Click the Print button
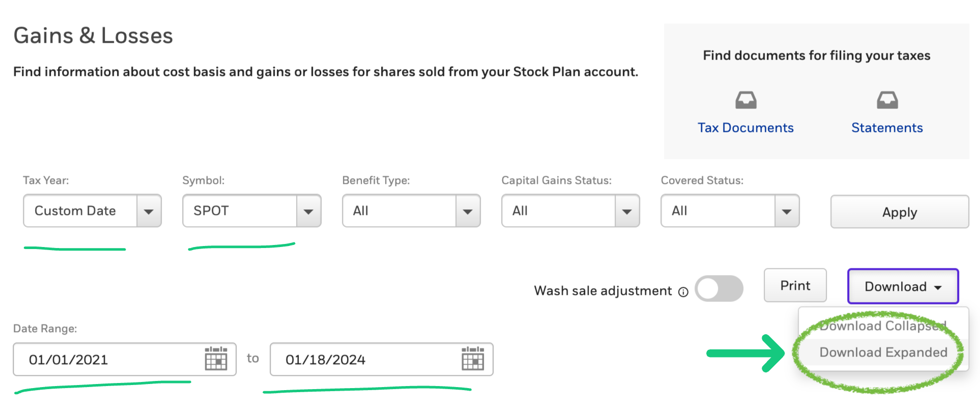 point(795,285)
